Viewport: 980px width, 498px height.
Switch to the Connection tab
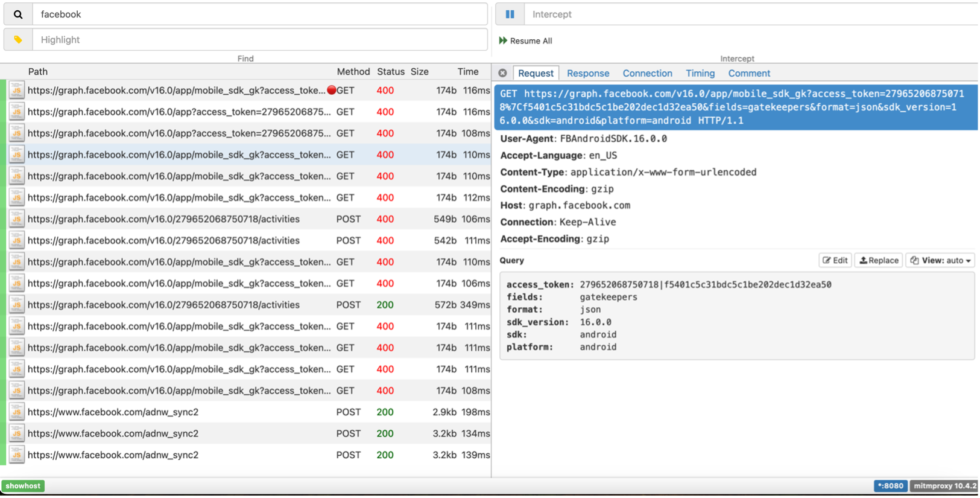647,73
